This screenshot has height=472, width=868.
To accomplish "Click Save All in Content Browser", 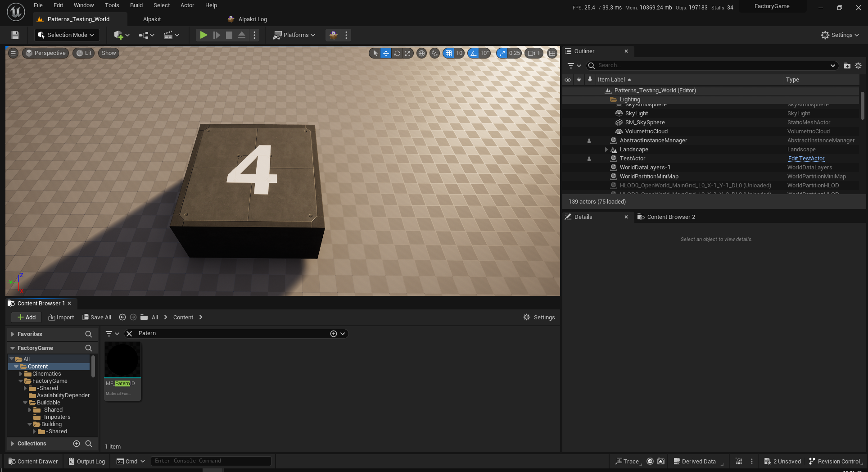I will pos(97,318).
